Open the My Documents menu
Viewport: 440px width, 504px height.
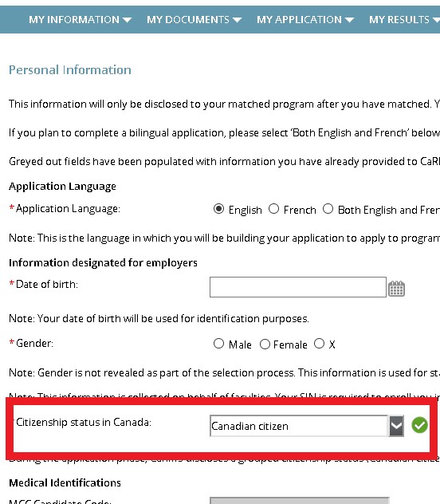(194, 20)
